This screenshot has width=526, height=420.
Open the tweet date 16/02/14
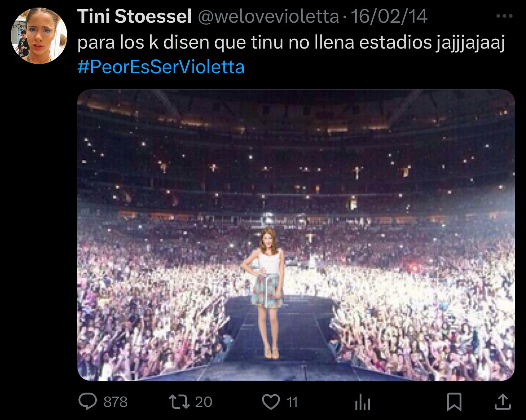[389, 16]
